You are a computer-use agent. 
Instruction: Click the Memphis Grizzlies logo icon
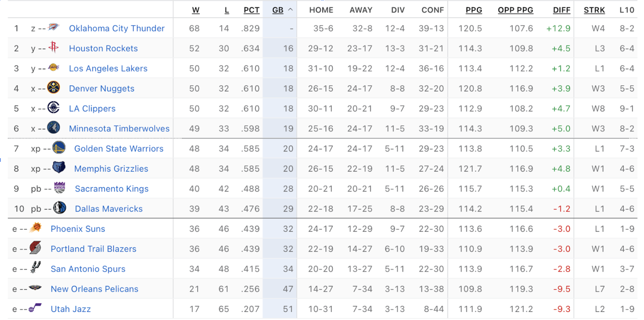coord(59,168)
